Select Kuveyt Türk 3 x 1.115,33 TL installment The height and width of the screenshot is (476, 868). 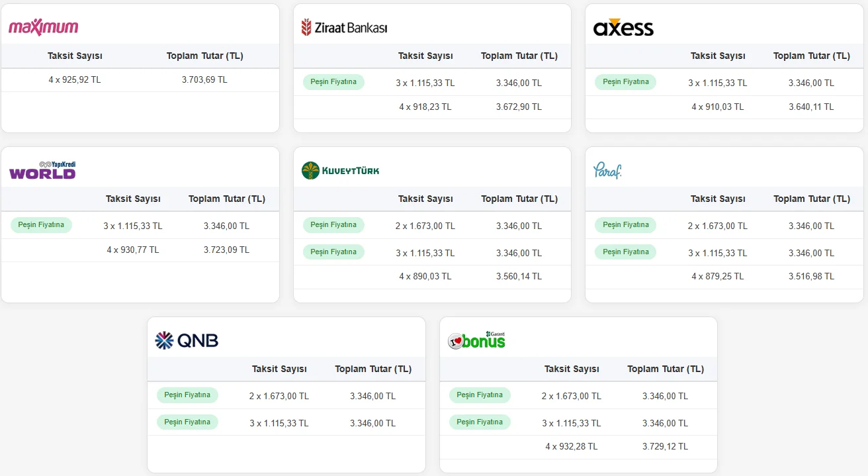pyautogui.click(x=425, y=254)
